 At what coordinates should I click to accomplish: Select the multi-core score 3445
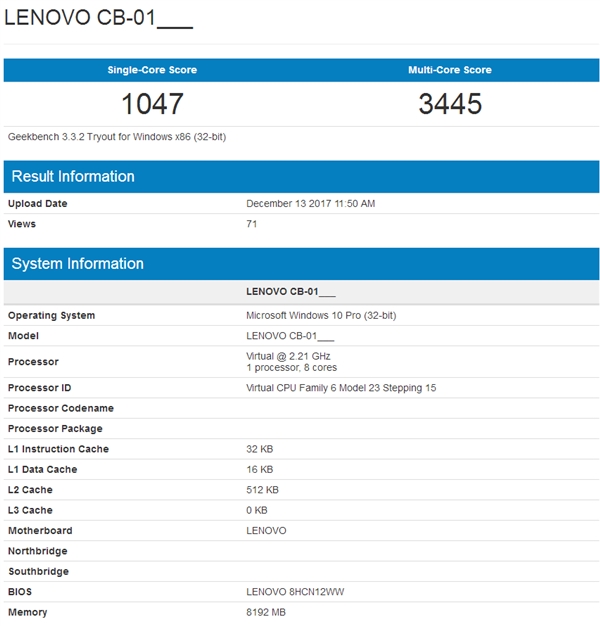tap(450, 104)
